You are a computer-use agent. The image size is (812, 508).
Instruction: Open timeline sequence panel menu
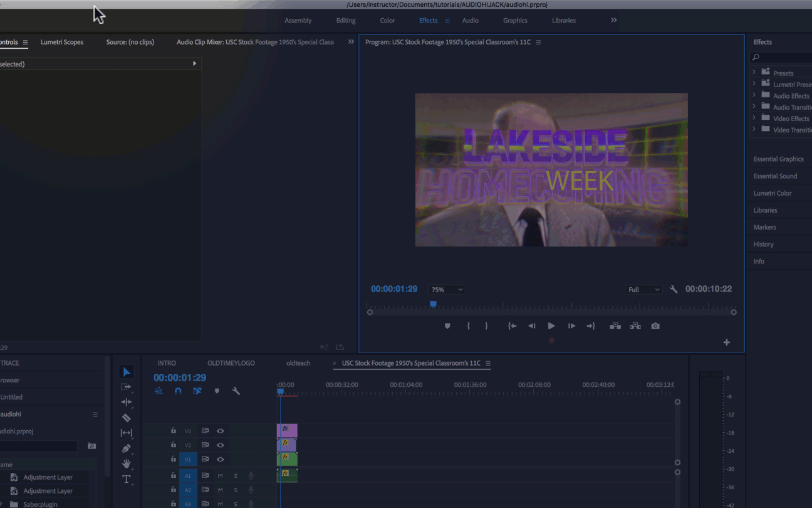488,363
